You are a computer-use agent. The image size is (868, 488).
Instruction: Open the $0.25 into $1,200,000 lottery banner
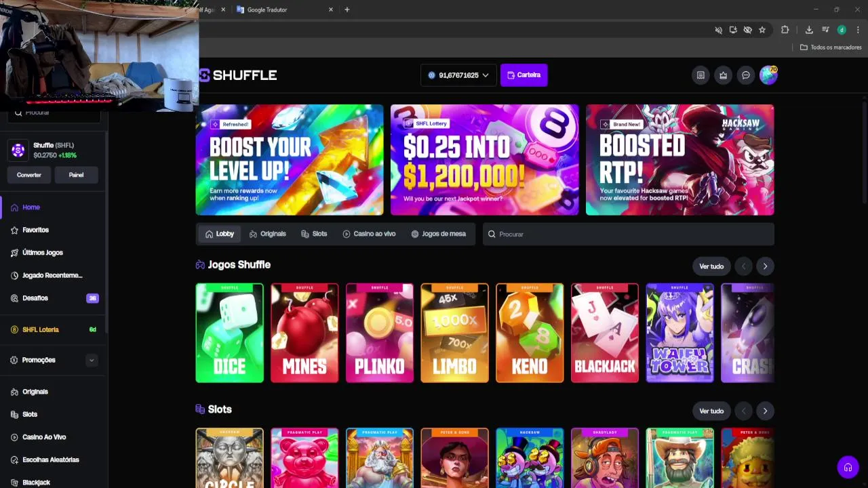click(485, 160)
